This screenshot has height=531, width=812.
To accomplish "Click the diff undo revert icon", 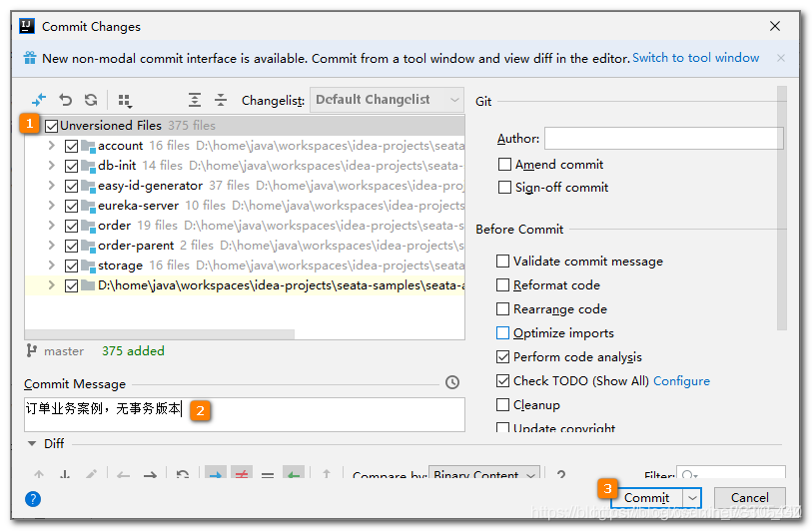I will pos(183,474).
